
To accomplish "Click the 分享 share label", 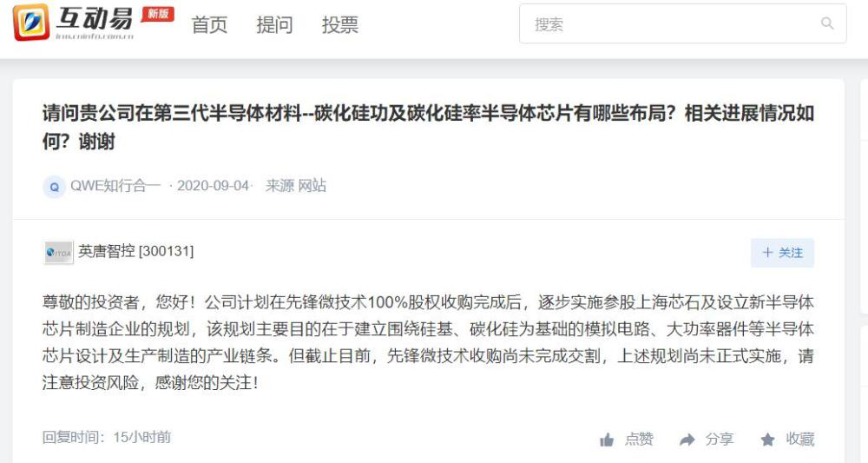I will 719,440.
